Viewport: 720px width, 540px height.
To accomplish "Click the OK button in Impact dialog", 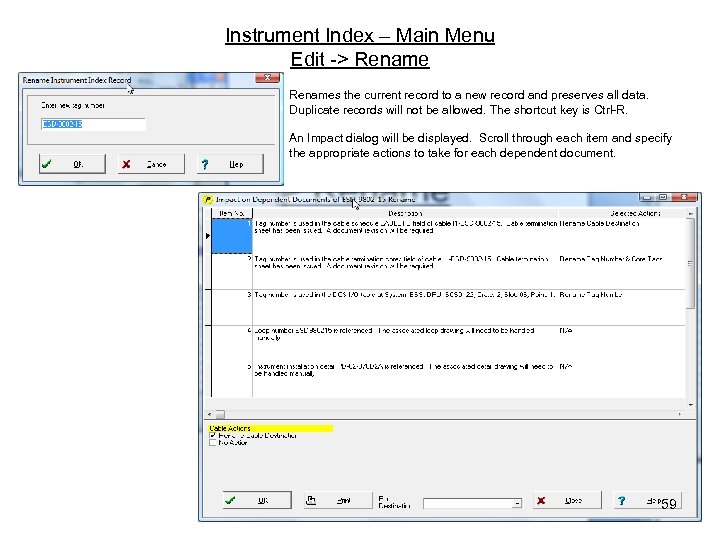I will pos(257,501).
